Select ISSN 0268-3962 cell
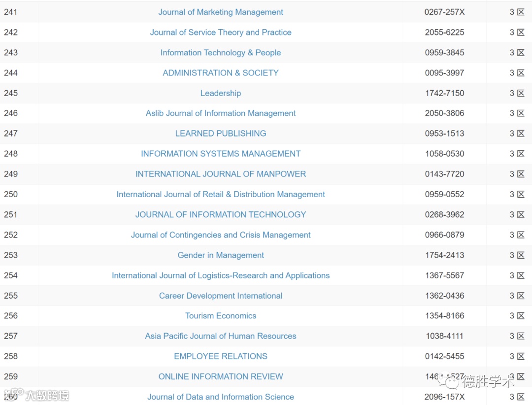 pos(444,214)
